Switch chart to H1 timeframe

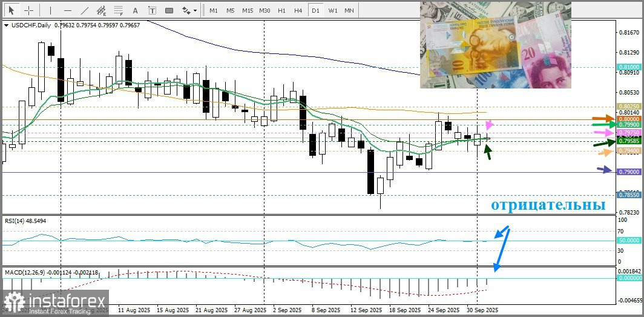pyautogui.click(x=281, y=11)
